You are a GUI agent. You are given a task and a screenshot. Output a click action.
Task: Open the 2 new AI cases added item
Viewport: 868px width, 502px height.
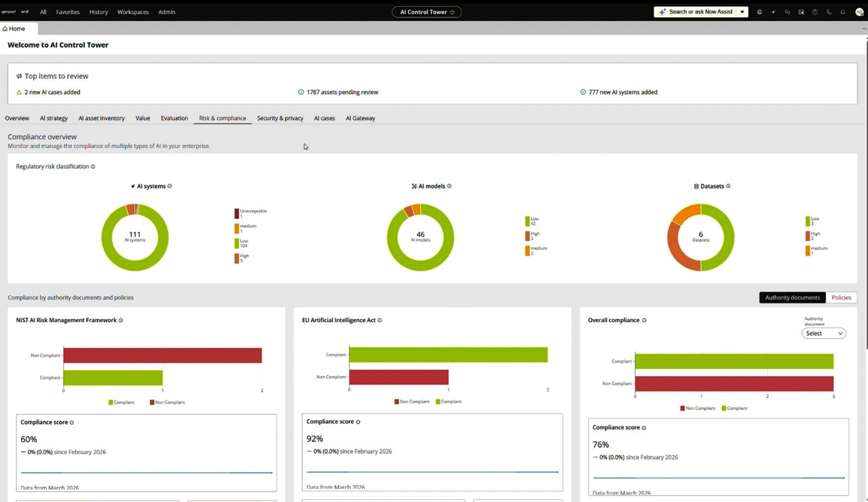pyautogui.click(x=52, y=92)
